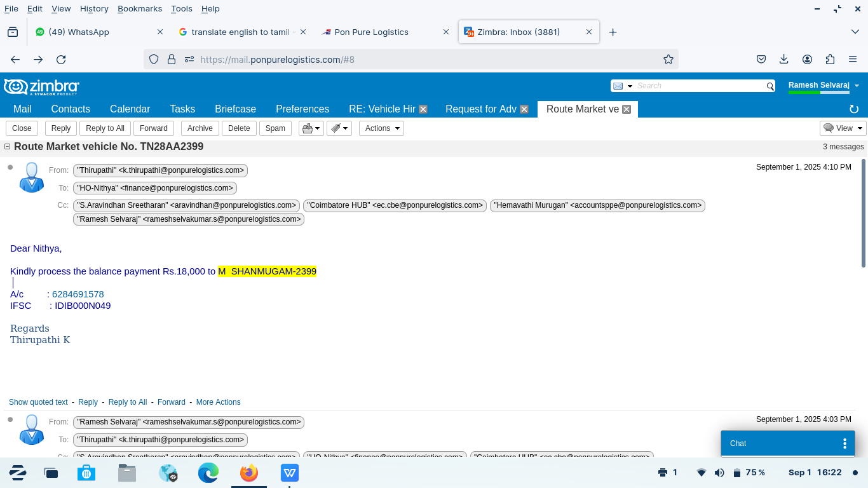Collapse the conversation header 'Route Market vehicle'
868x488 pixels.
8,147
